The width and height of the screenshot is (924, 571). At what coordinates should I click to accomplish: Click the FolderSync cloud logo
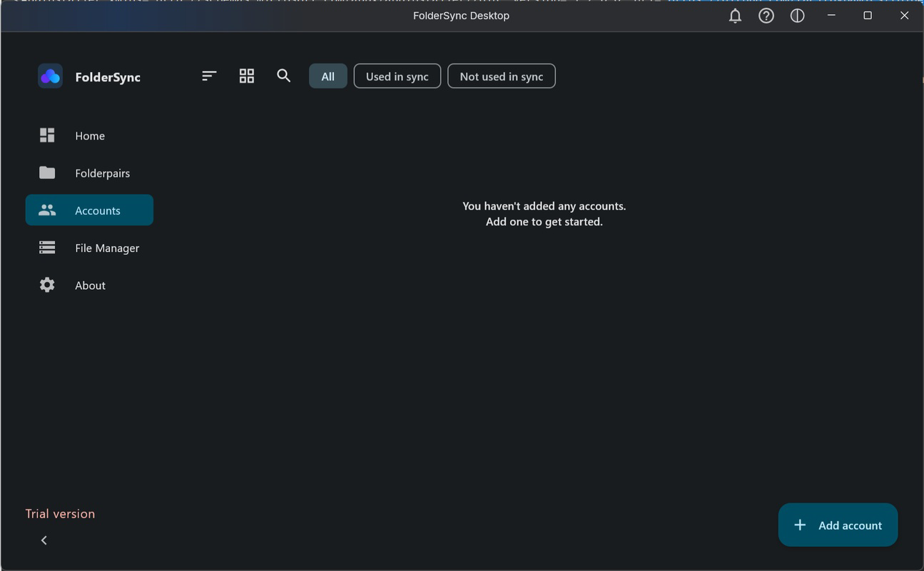(x=50, y=76)
